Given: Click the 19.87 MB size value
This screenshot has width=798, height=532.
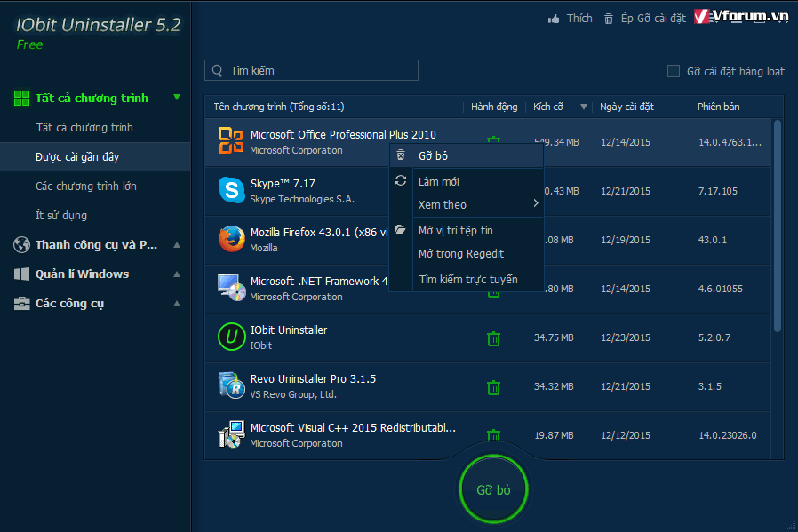Looking at the screenshot, I should 554,435.
